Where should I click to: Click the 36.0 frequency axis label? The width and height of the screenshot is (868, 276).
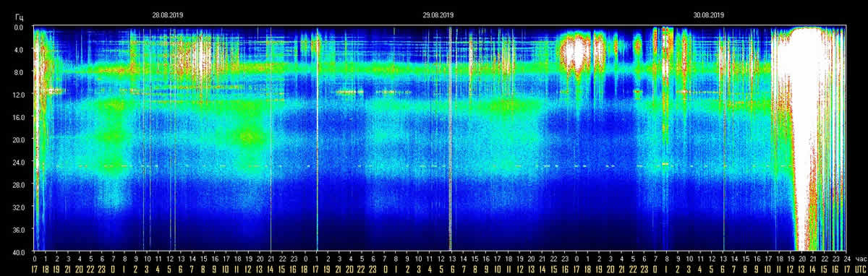point(17,230)
